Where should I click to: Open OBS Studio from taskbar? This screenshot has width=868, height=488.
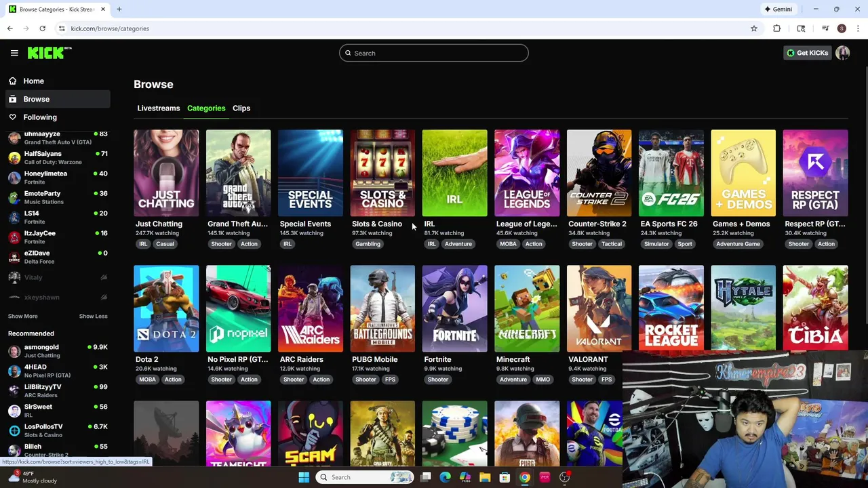(x=564, y=477)
